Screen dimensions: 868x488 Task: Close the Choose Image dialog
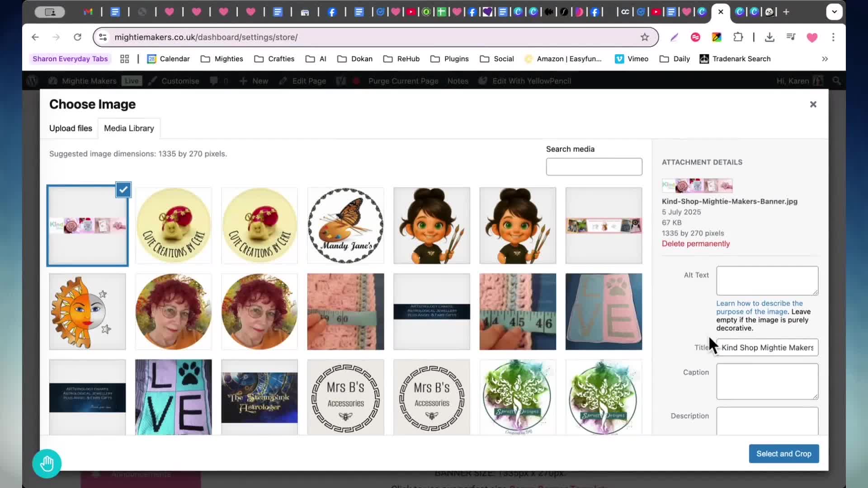coord(813,104)
